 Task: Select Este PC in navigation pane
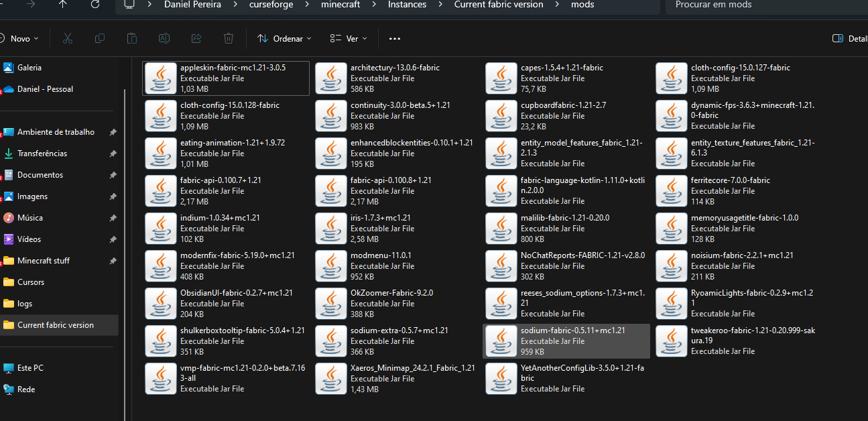click(30, 368)
